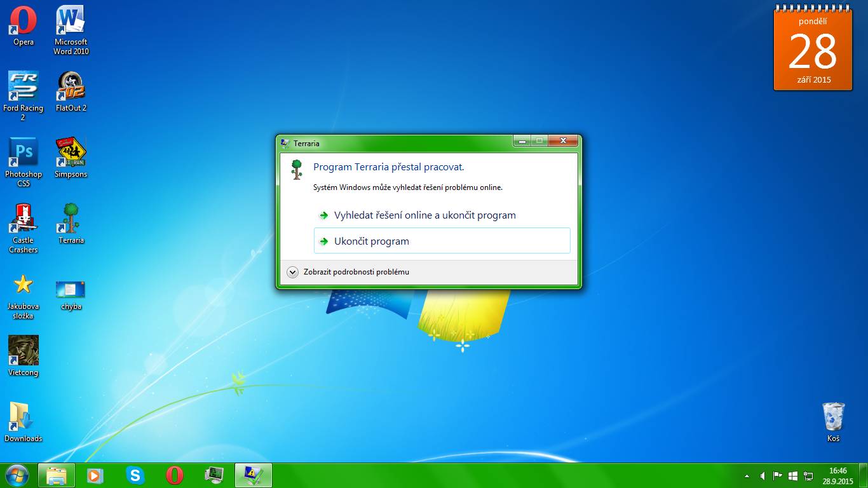868x488 pixels.
Task: Launch the FlatOut 2 desktop icon
Action: coord(71,91)
